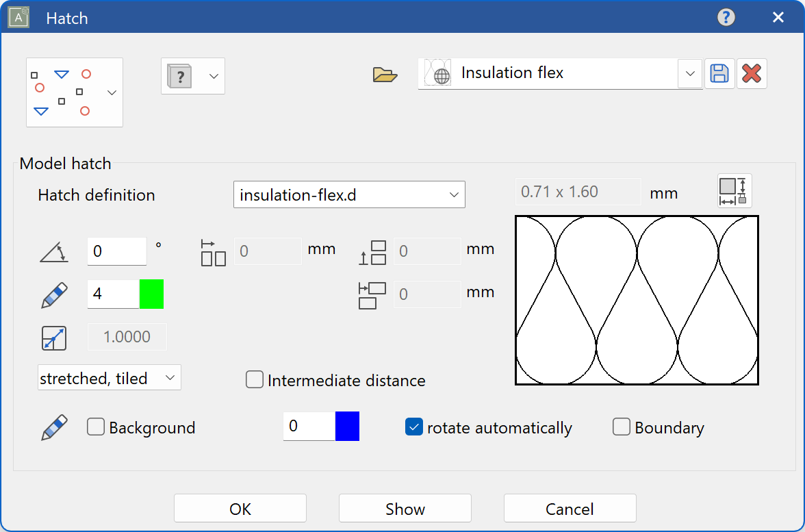The image size is (805, 532).
Task: Enable the Intermediate distance checkbox
Action: 255,380
